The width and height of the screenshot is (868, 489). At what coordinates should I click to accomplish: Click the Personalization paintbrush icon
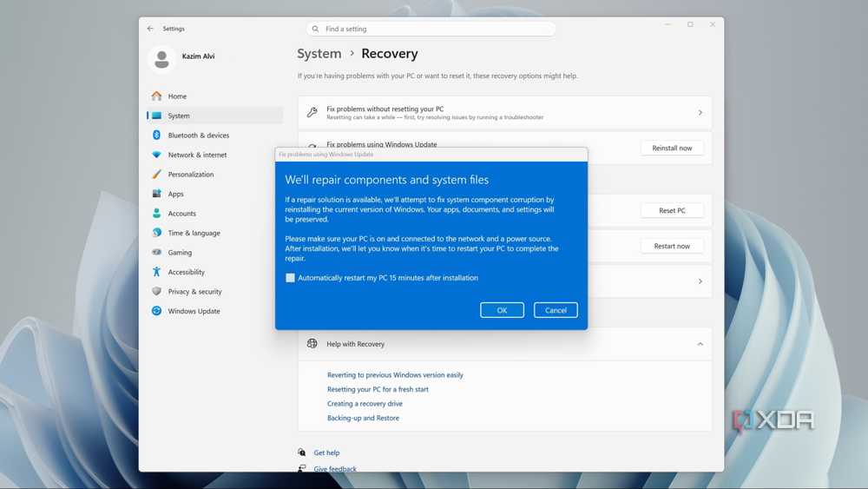tap(156, 174)
